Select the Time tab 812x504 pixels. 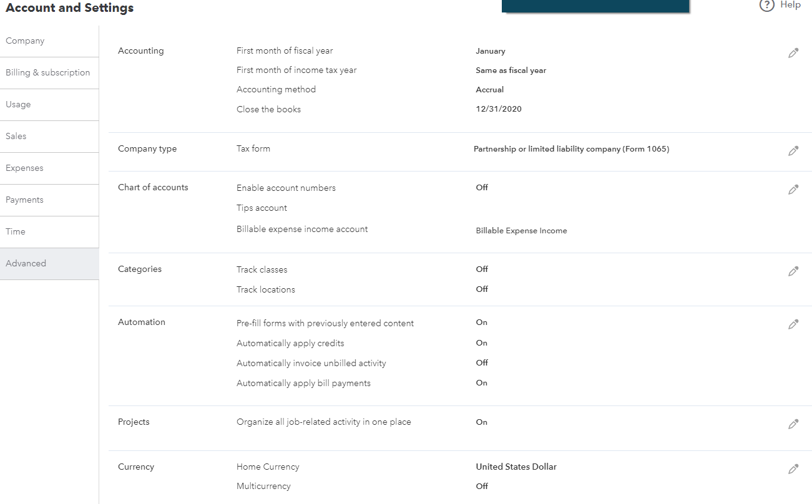[16, 232]
